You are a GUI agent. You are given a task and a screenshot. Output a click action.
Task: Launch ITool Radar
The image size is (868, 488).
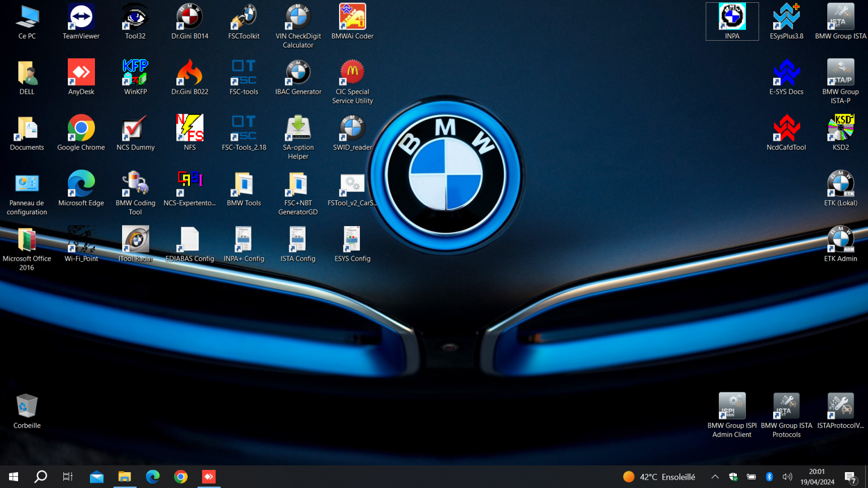click(135, 244)
